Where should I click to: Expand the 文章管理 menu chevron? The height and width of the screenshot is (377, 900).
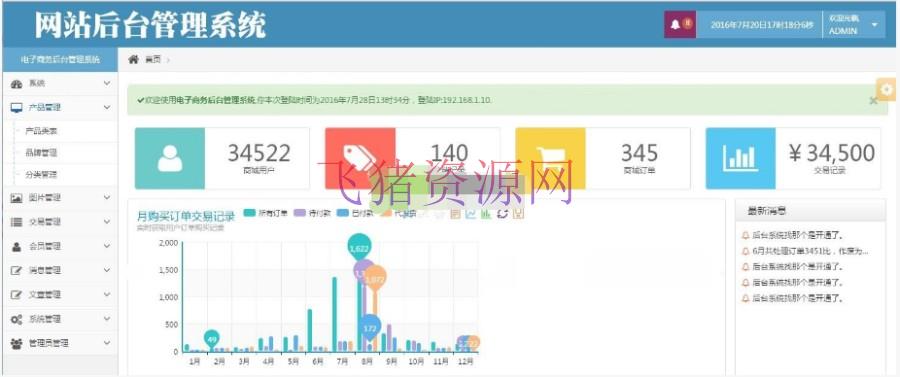107,294
